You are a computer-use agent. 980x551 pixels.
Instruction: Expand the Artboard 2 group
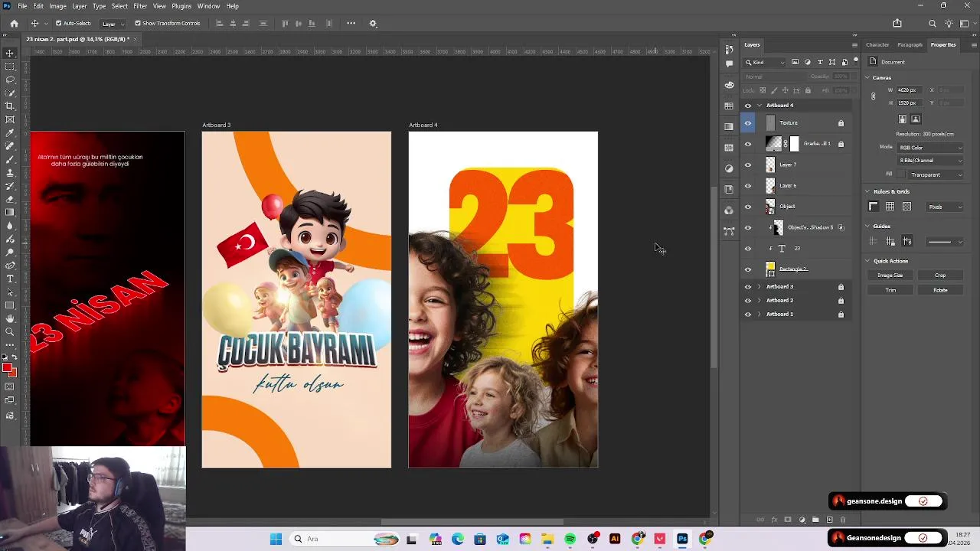point(759,301)
